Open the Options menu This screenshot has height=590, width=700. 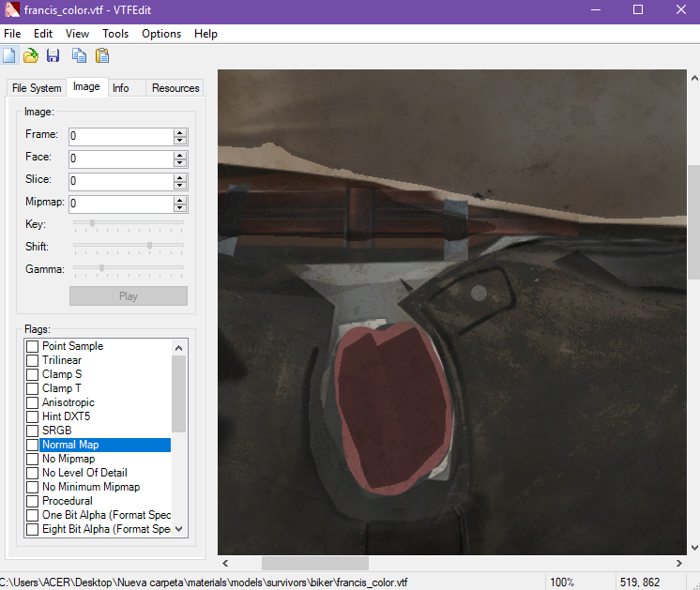pyautogui.click(x=161, y=34)
